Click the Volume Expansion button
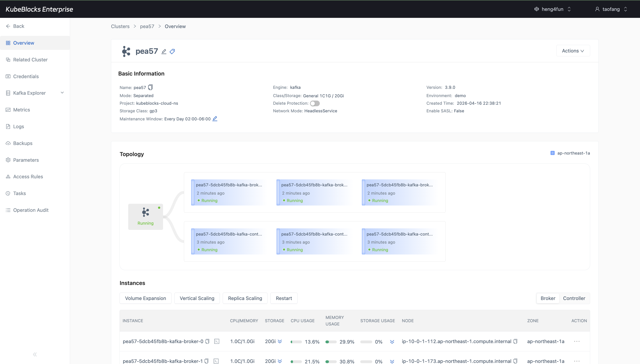 [x=145, y=298]
